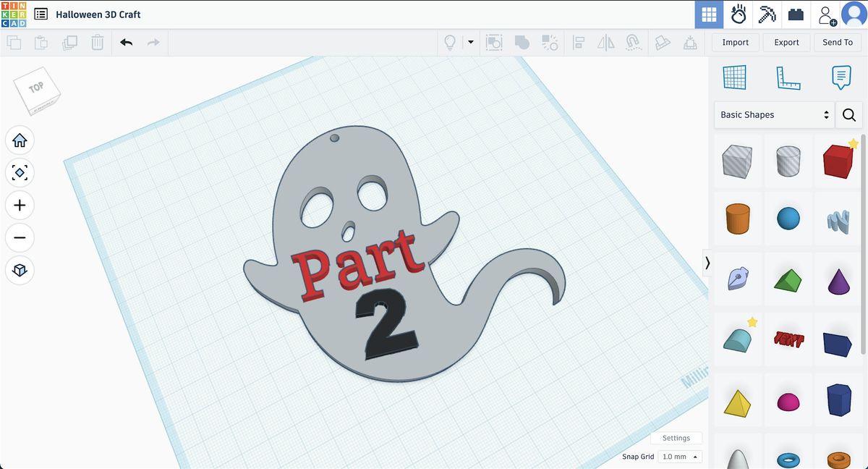Click the Tinkercad logo icon
The image size is (868, 469).
[x=14, y=14]
